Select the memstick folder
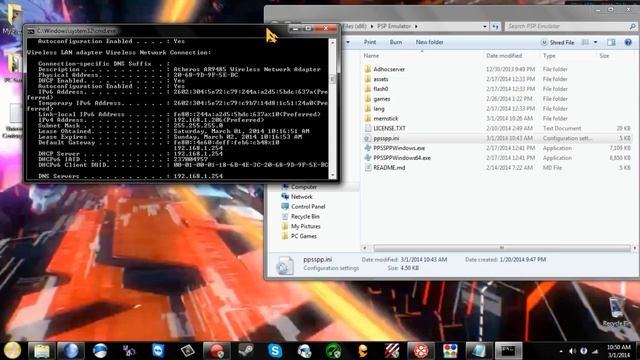The image size is (640, 360). [x=385, y=118]
